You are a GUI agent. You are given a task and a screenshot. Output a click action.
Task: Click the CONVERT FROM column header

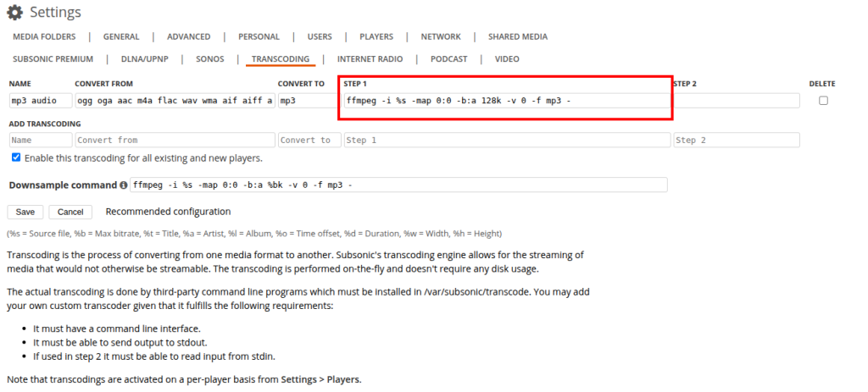pyautogui.click(x=104, y=84)
